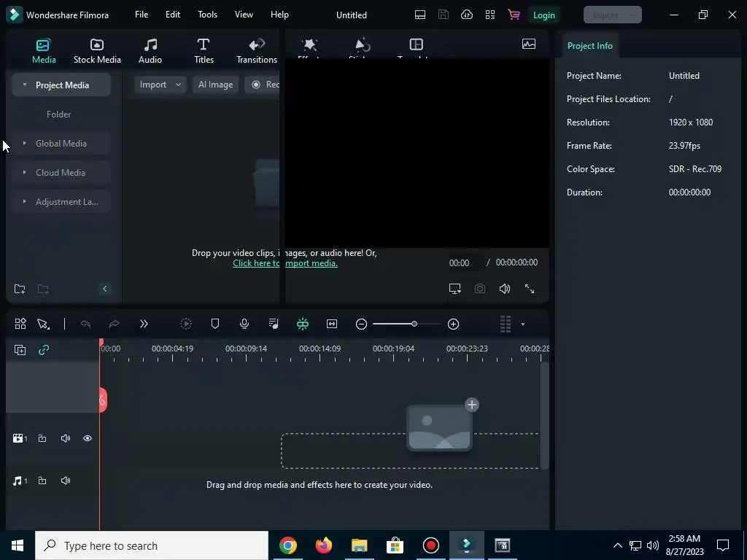Click the timeline zoom slider handle
Image resolution: width=747 pixels, height=560 pixels.
[414, 324]
